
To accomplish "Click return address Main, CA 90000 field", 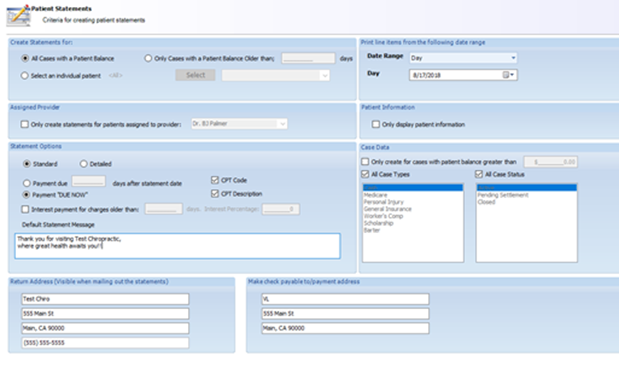I will tap(105, 328).
